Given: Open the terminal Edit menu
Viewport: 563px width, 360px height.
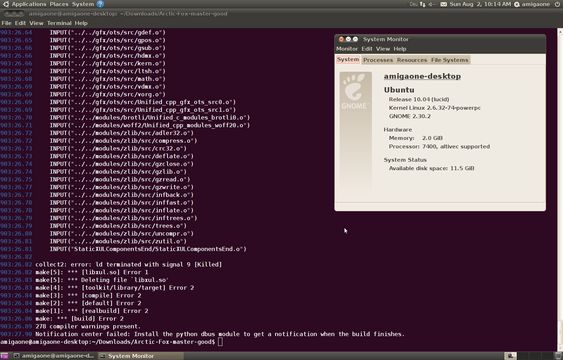Looking at the screenshot, I should point(20,23).
